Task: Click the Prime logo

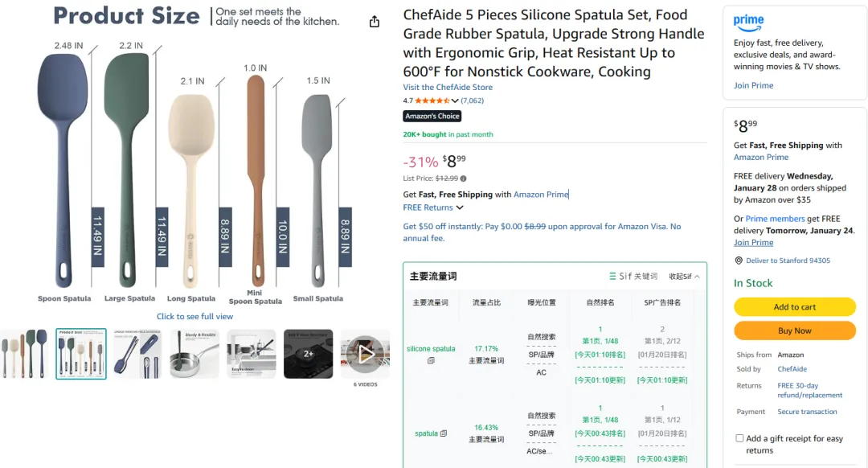Action: tap(749, 21)
